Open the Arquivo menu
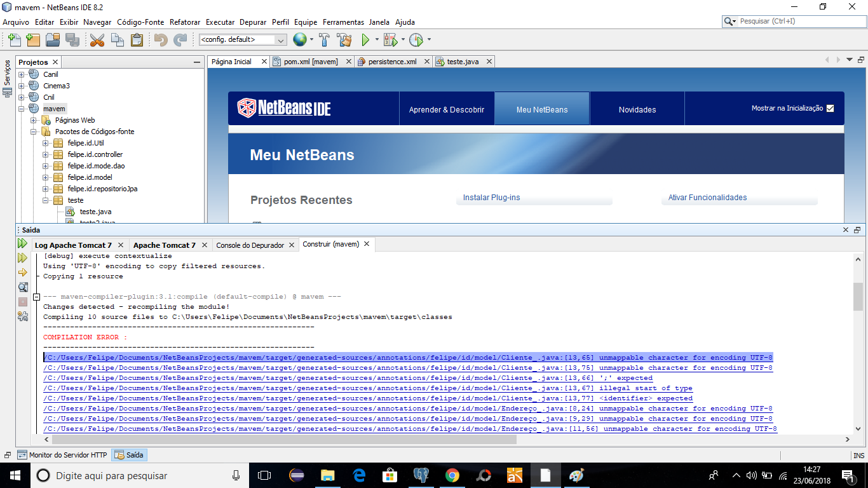Image resolution: width=868 pixels, height=488 pixels. tap(16, 22)
